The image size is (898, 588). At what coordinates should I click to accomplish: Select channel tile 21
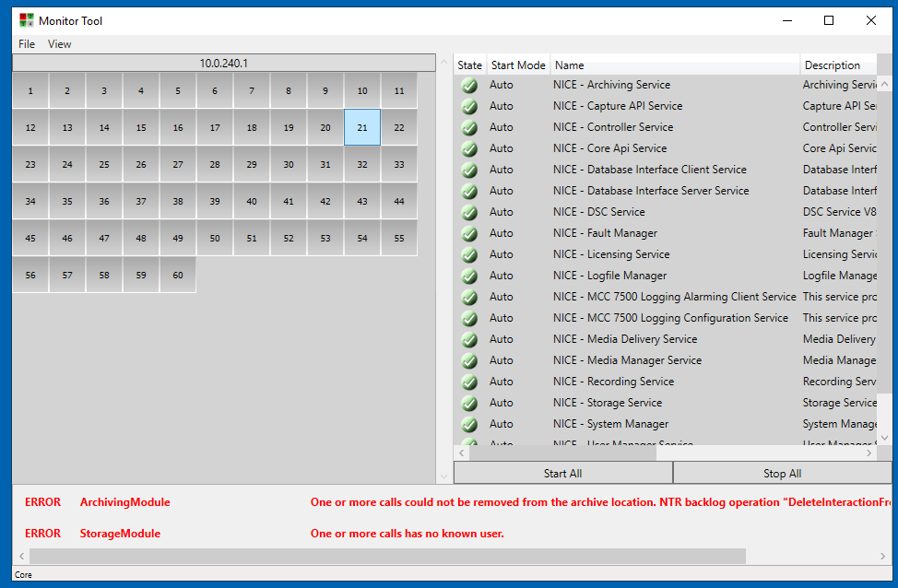point(362,128)
